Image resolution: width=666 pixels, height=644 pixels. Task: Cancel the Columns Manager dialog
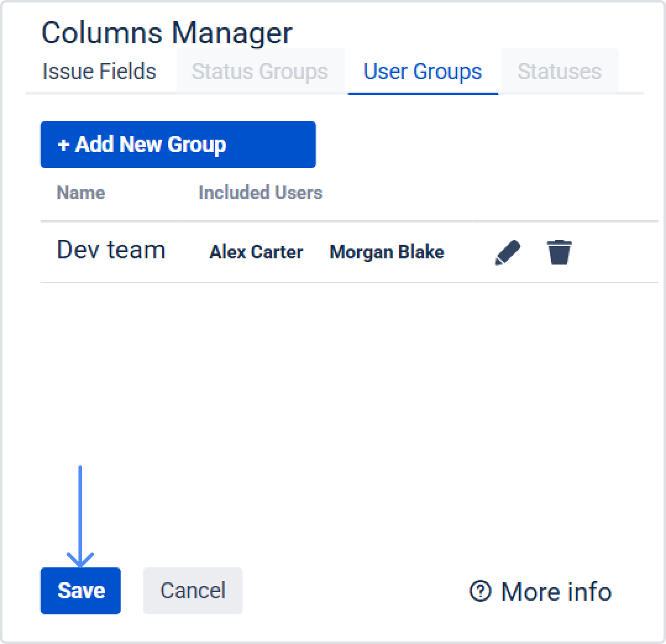point(193,591)
